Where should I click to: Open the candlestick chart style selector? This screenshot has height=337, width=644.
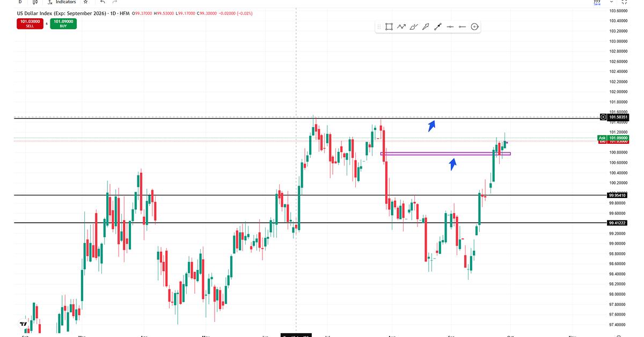point(34,2)
